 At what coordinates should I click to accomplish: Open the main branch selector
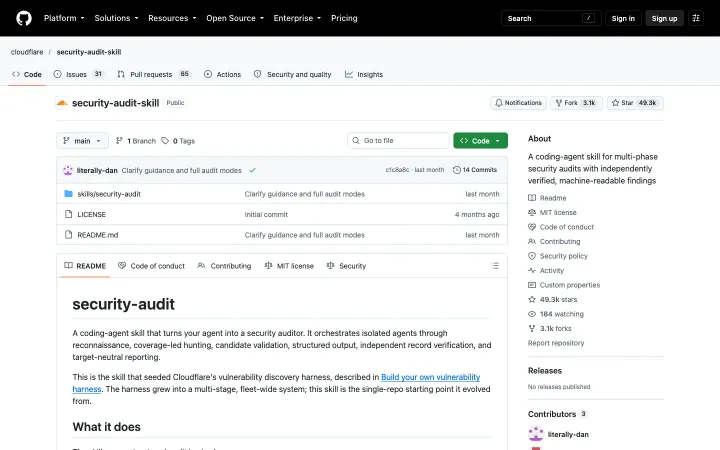pyautogui.click(x=82, y=141)
